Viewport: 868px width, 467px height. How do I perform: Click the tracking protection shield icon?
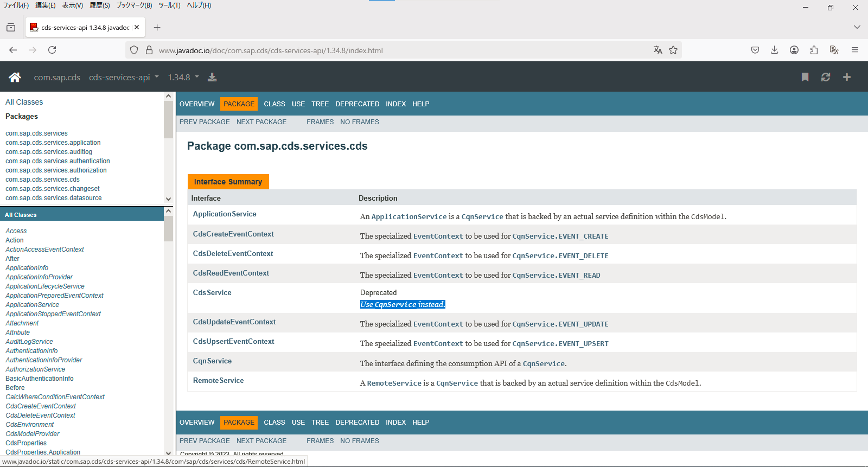(134, 50)
